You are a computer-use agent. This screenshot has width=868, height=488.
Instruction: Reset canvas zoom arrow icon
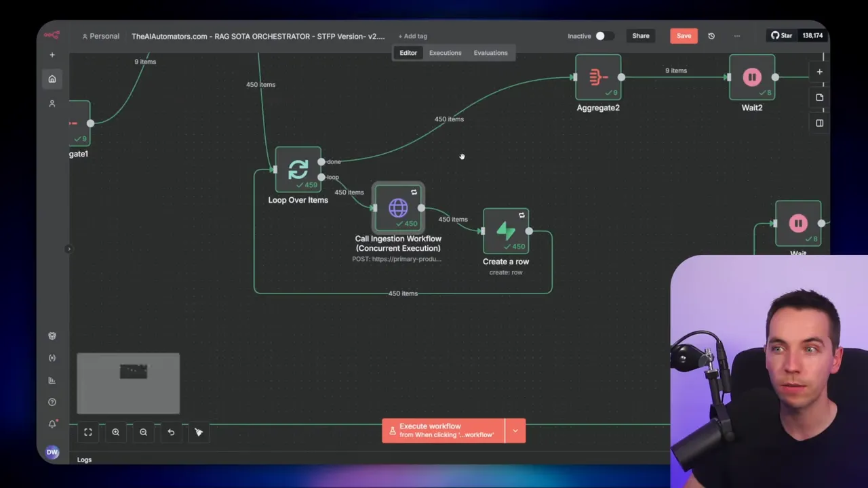[171, 432]
